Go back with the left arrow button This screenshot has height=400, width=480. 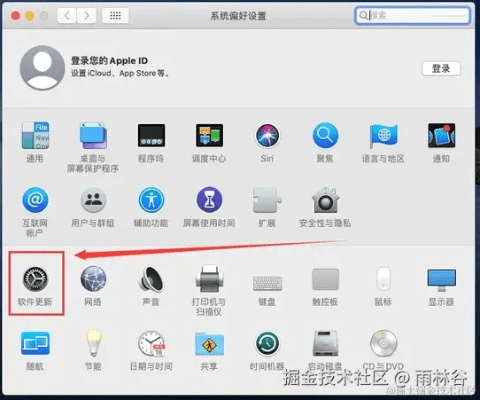(x=67, y=16)
